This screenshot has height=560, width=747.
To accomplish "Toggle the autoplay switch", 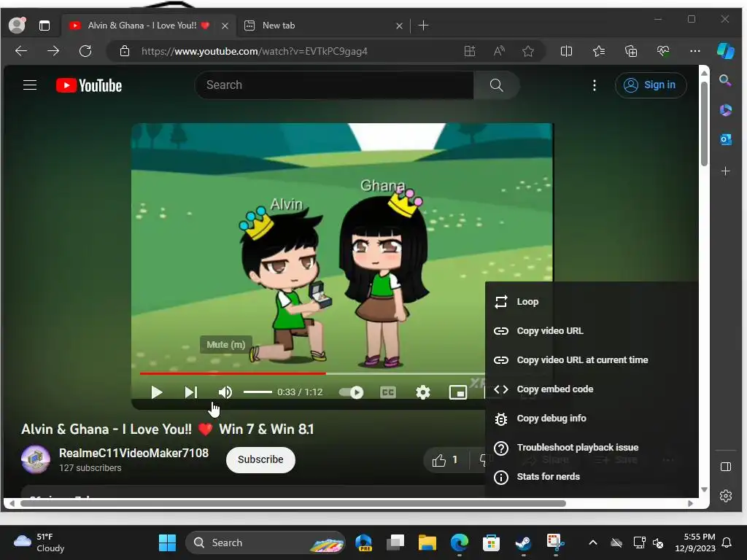I will coord(352,392).
